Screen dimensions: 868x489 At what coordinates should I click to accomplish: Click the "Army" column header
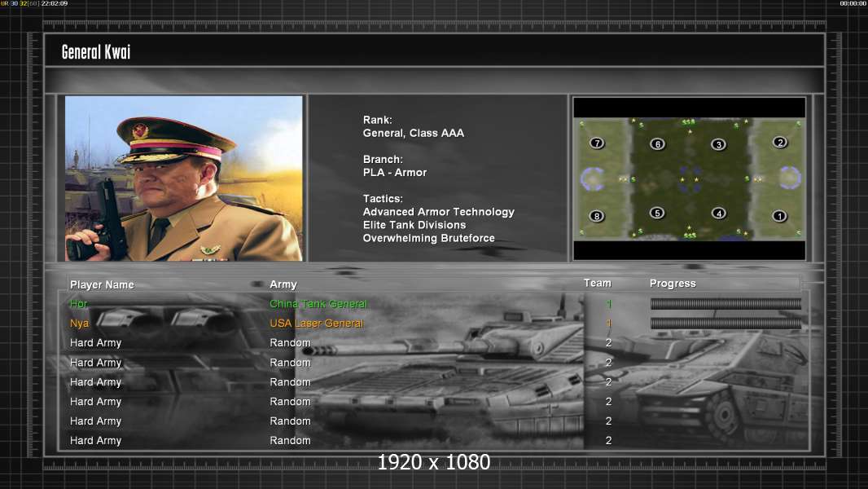[283, 284]
